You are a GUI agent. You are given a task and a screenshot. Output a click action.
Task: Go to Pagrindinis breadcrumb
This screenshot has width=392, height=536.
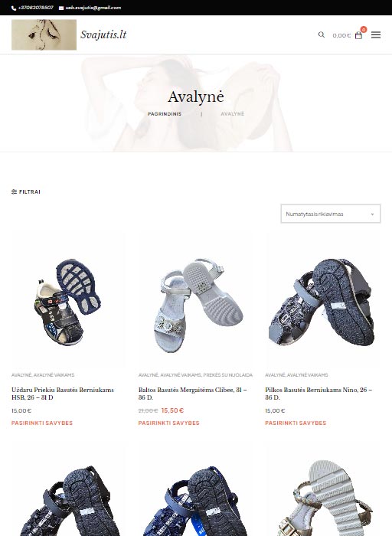165,114
